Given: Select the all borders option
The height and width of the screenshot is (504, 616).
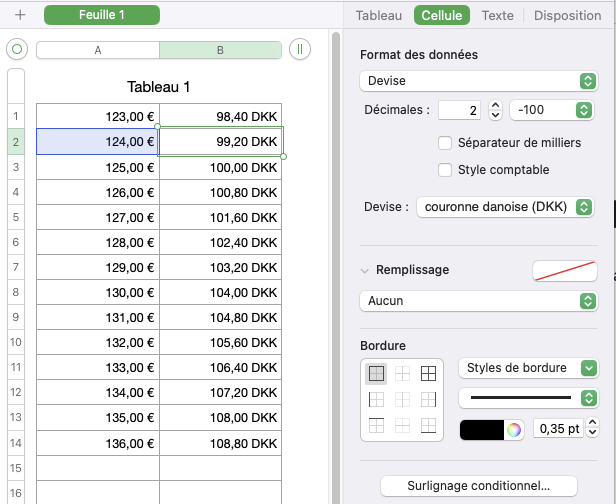Looking at the screenshot, I should pyautogui.click(x=429, y=374).
